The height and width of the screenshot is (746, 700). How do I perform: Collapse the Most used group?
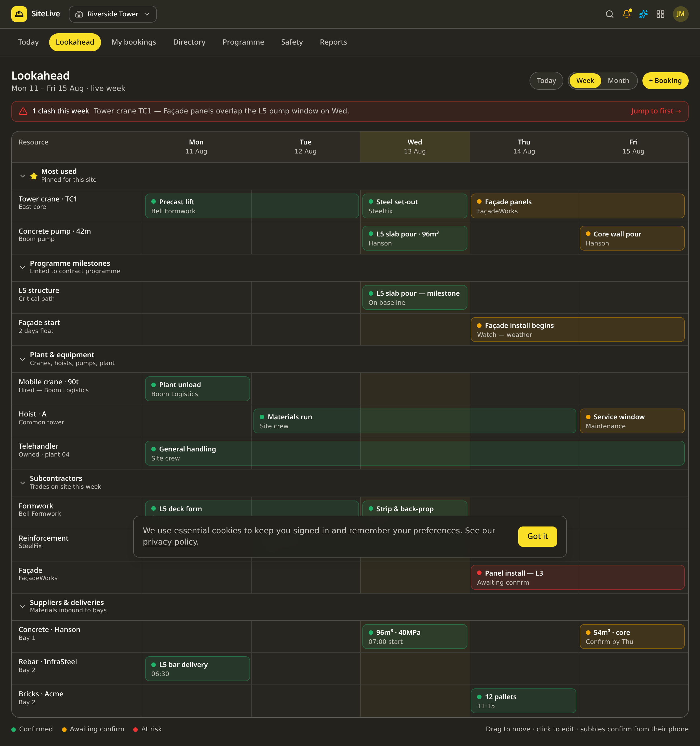click(23, 175)
